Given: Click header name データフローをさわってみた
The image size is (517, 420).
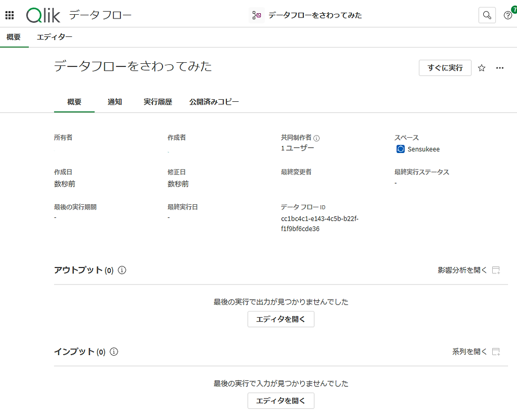Looking at the screenshot, I should (315, 15).
